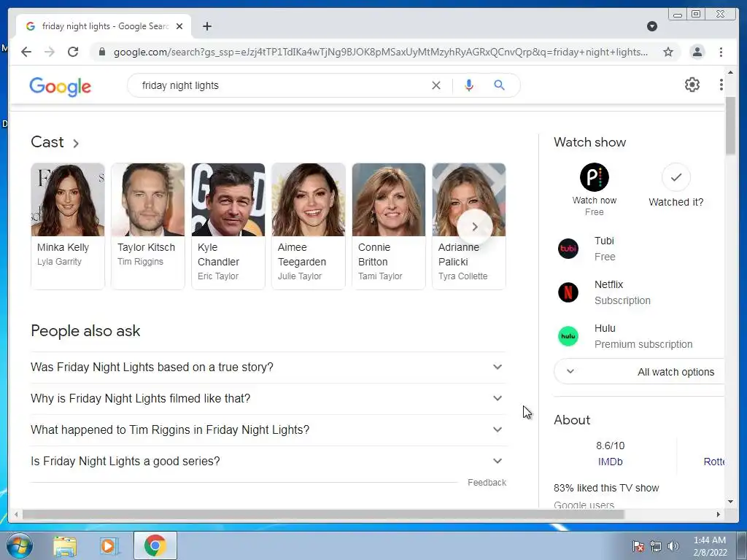Open Minka Kelly cast card

coord(68,226)
